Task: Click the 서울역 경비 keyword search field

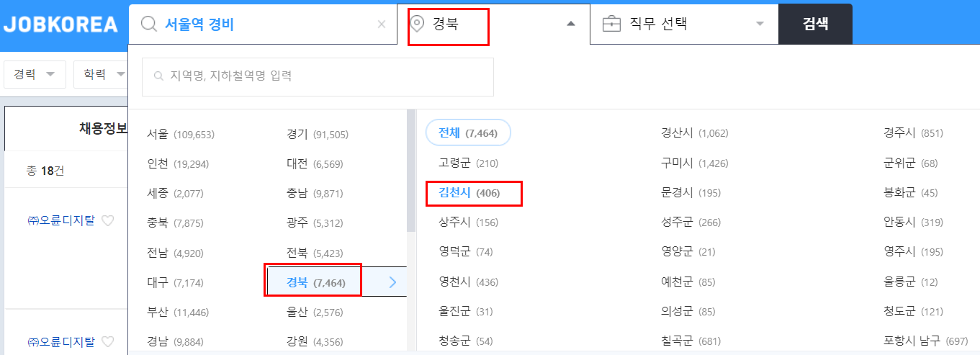Action: pos(263,24)
